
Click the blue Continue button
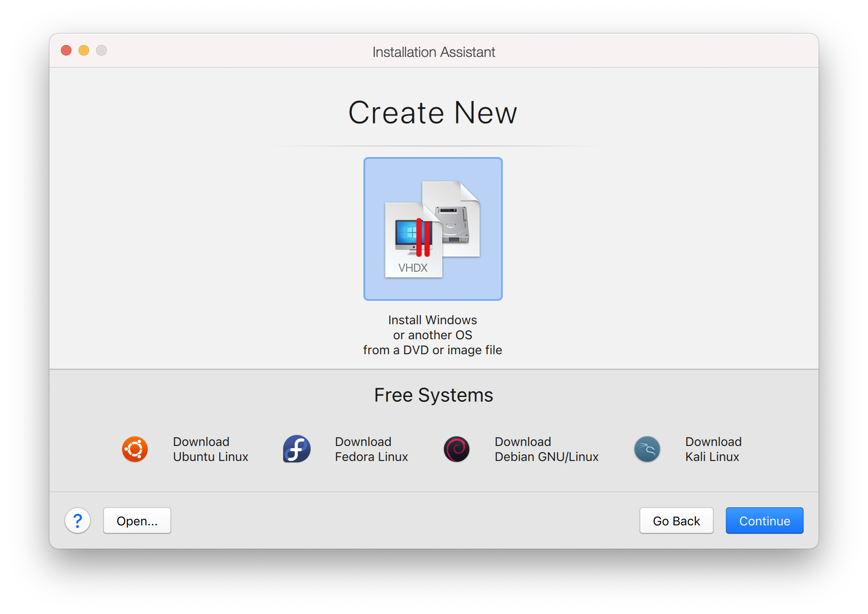coord(764,520)
